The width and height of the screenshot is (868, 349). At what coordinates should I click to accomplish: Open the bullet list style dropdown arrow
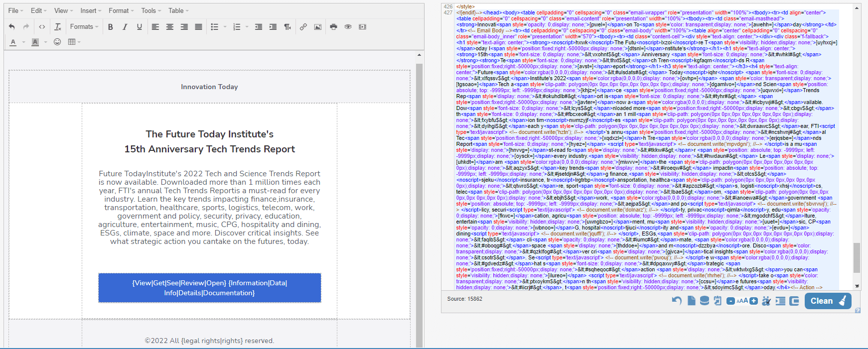click(x=225, y=27)
